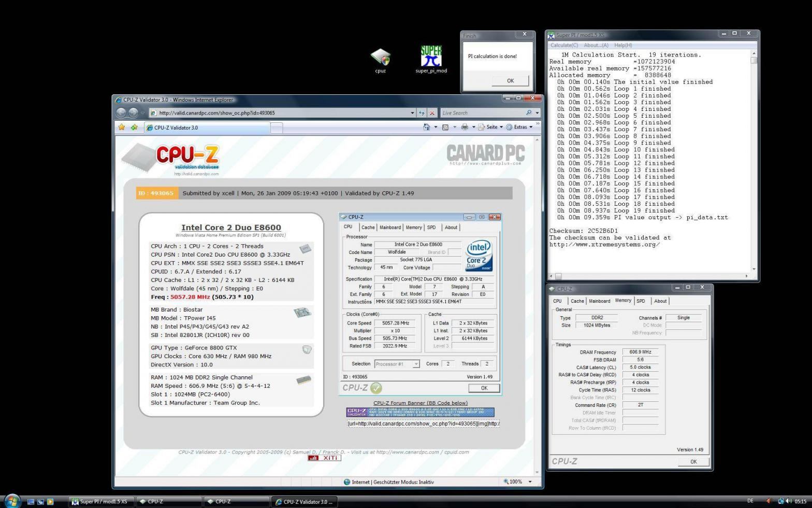Click the IE Home icon
The width and height of the screenshot is (812, 508).
426,127
